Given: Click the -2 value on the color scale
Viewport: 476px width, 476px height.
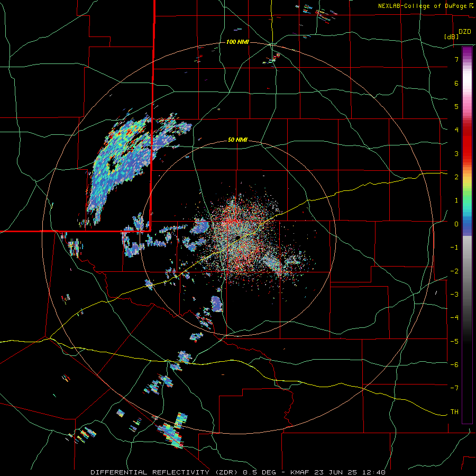Looking at the screenshot, I should 454,271.
